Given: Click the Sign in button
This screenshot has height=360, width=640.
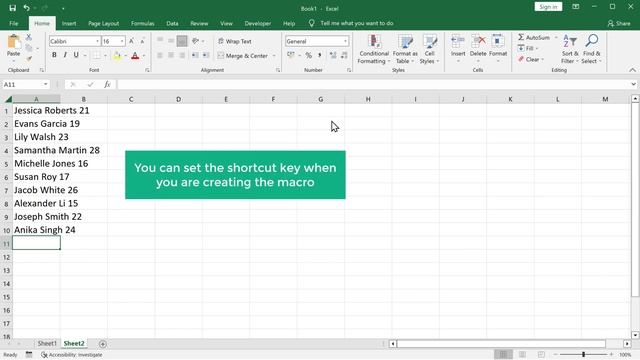Looking at the screenshot, I should click(548, 7).
